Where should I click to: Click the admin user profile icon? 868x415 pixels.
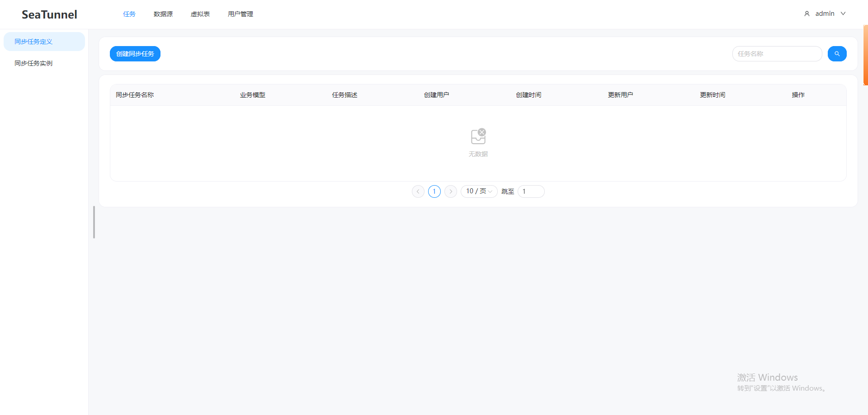807,14
